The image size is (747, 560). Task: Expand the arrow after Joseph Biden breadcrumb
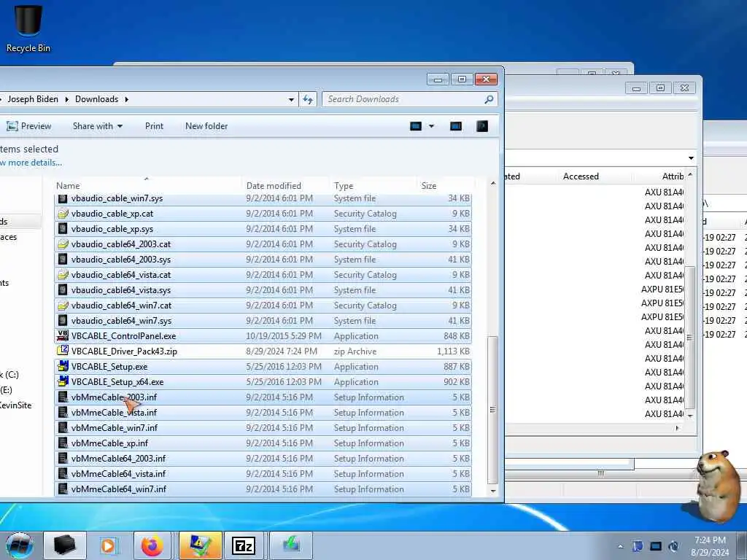click(66, 99)
